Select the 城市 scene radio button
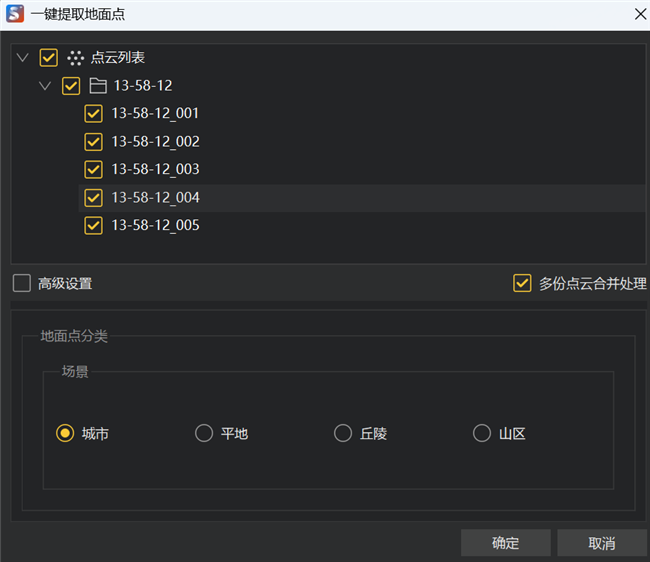650x562 pixels. [x=65, y=433]
